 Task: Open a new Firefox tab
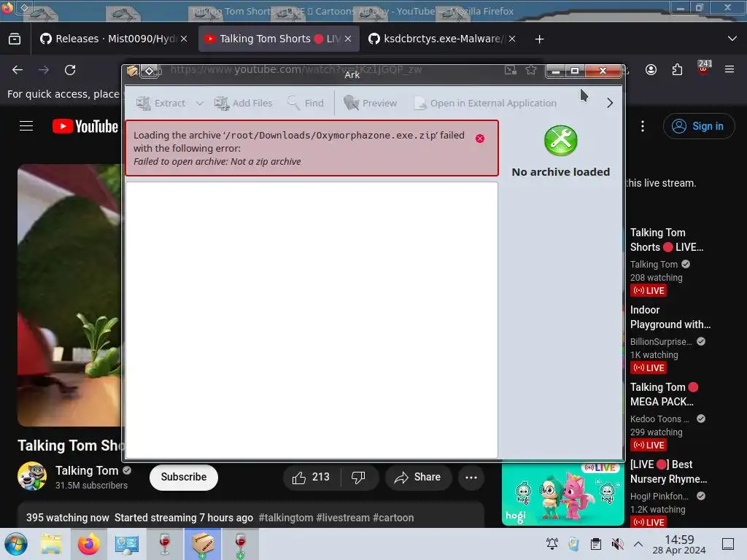539,39
